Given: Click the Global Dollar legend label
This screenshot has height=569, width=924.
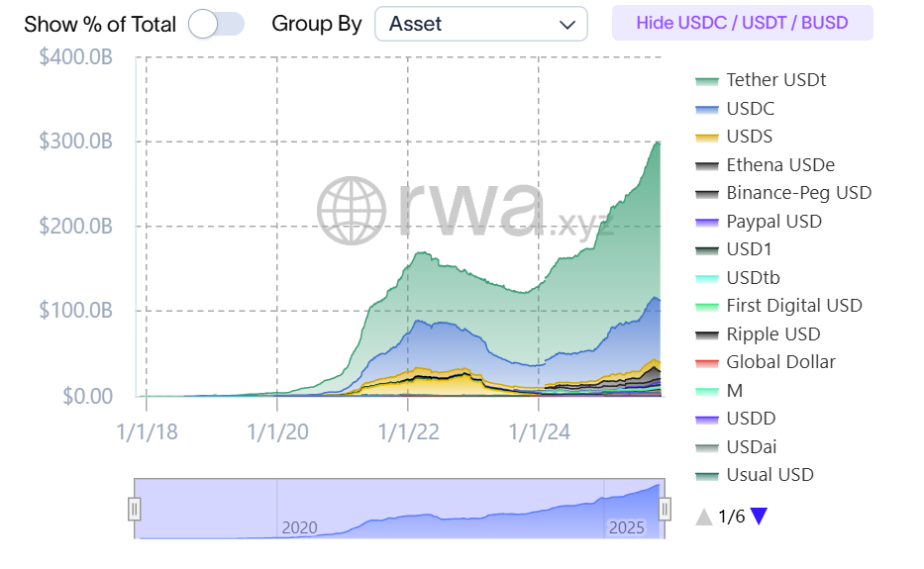Looking at the screenshot, I should 780,362.
